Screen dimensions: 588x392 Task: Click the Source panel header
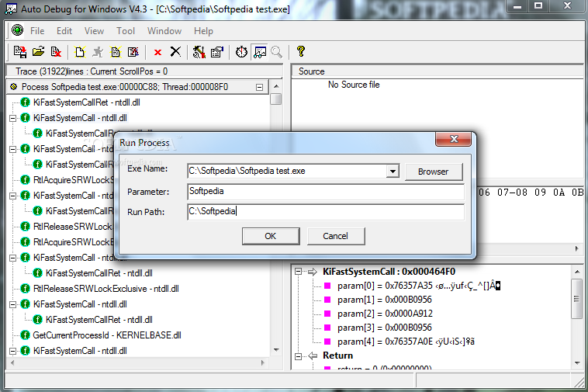coord(438,71)
